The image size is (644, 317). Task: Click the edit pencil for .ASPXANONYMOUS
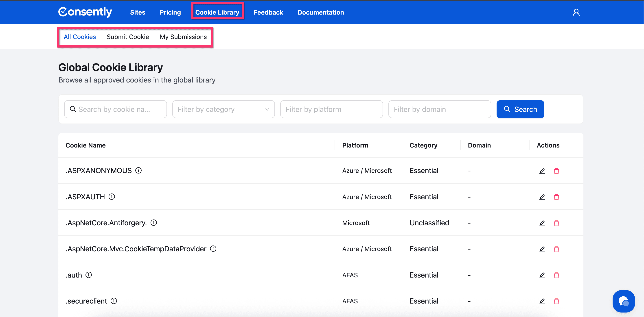[542, 171]
